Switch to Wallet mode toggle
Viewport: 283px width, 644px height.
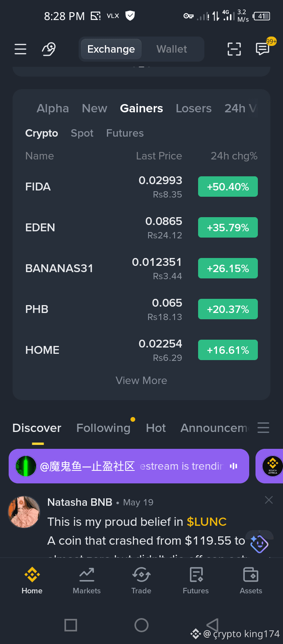(x=172, y=49)
